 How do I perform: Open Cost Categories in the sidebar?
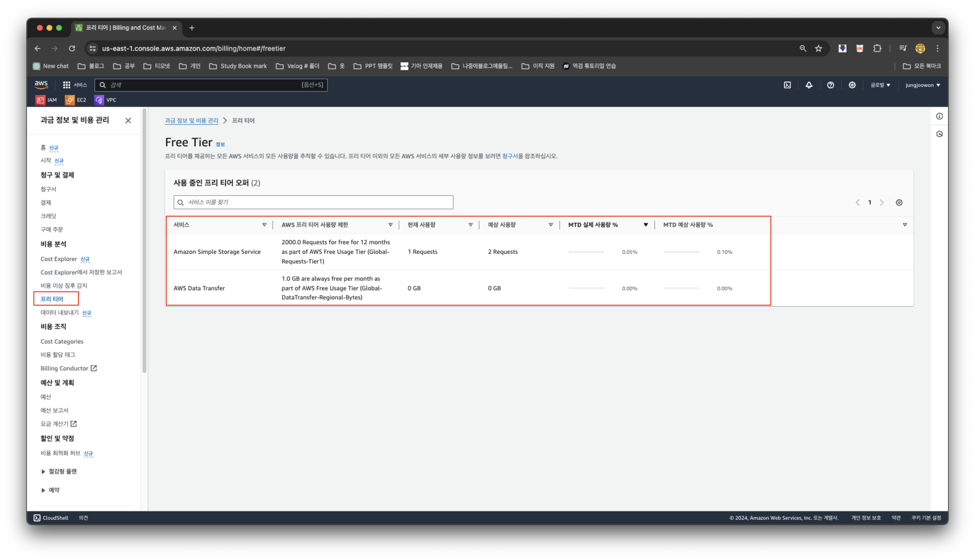tap(62, 341)
